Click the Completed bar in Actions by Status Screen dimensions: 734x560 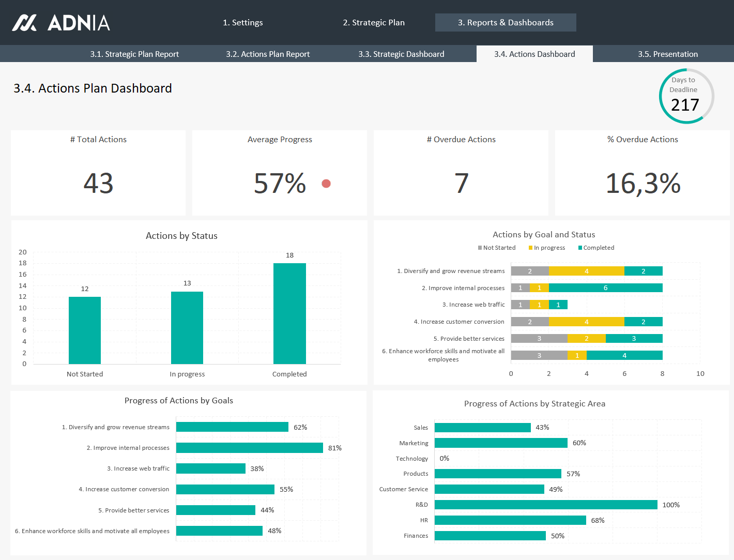[x=289, y=313]
